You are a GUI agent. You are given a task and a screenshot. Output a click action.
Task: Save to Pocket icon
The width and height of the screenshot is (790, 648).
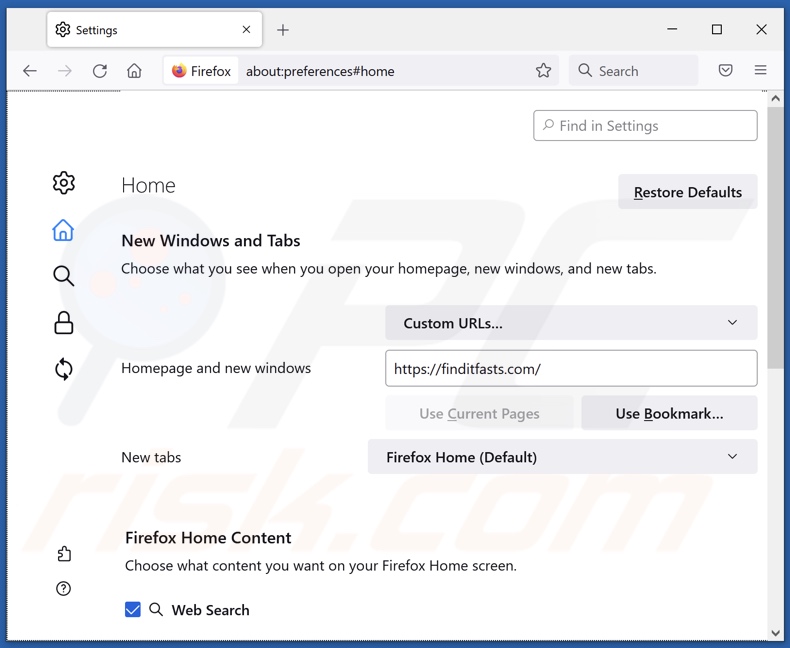click(725, 70)
